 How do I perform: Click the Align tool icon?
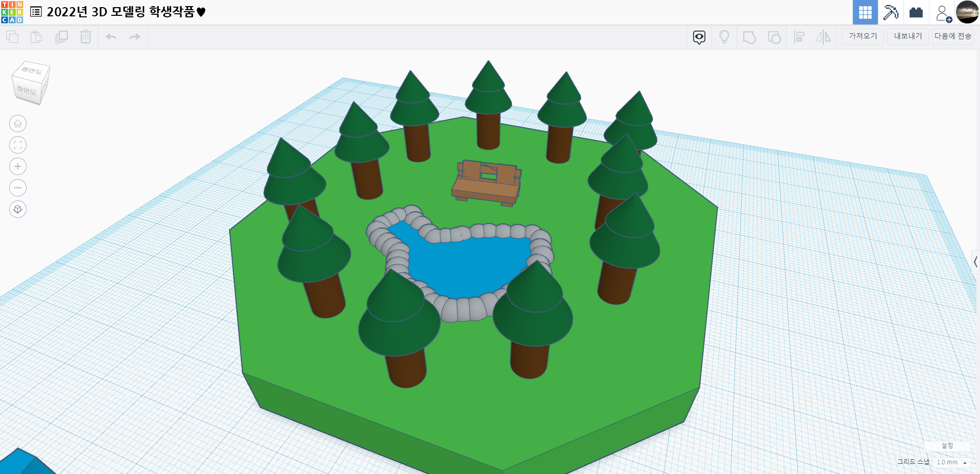[799, 37]
